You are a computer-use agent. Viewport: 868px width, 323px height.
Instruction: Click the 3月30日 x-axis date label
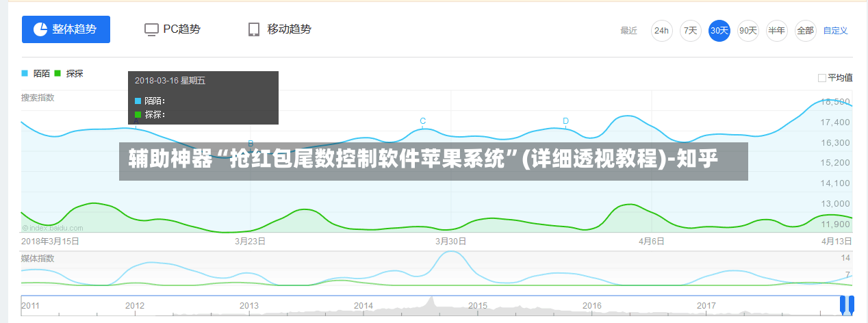(x=451, y=242)
